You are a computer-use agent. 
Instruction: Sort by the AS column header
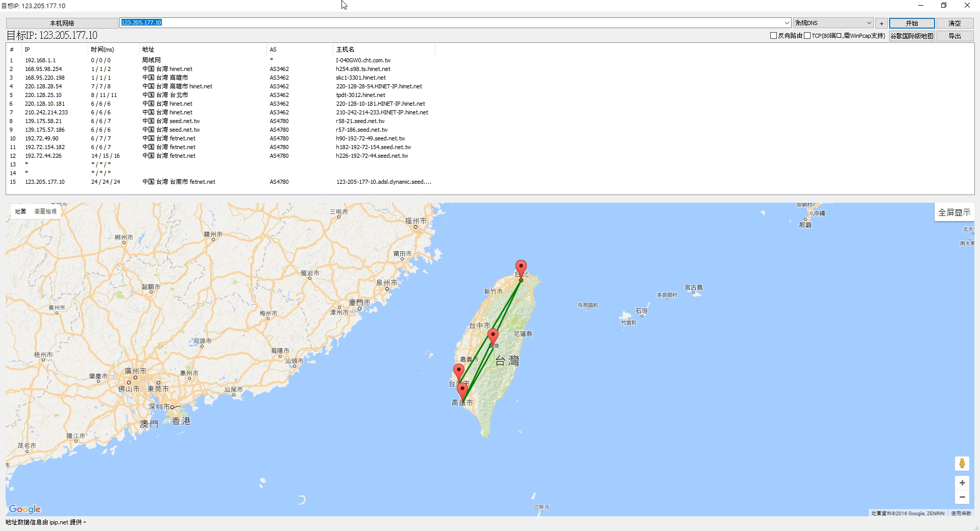(300, 50)
